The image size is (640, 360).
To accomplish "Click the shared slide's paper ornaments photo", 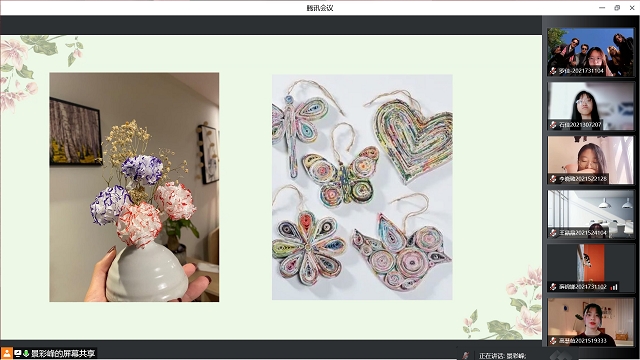I will coord(362,187).
